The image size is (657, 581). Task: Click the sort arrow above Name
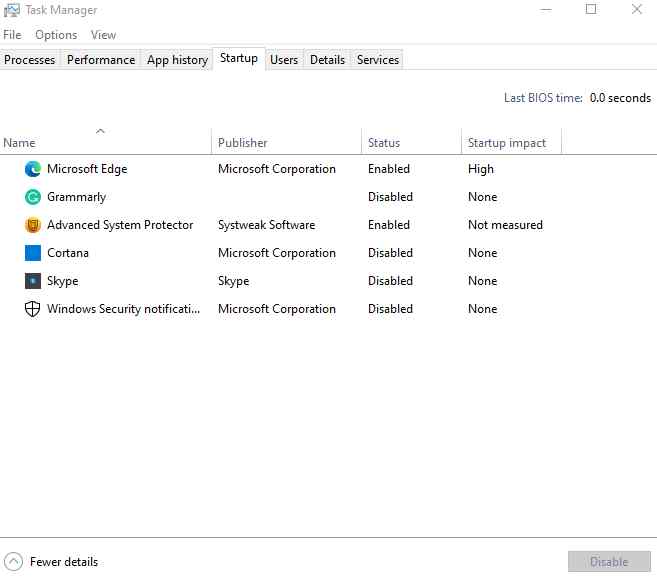(x=100, y=131)
